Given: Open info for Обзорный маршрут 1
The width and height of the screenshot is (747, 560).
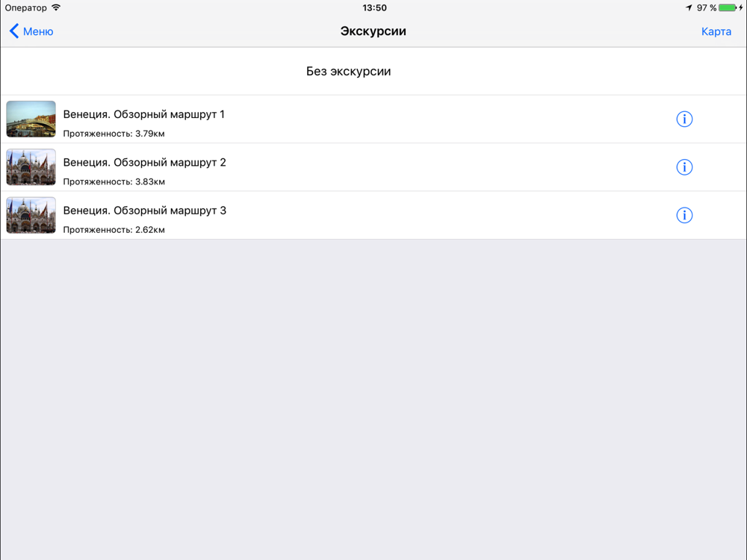Looking at the screenshot, I should 684,119.
